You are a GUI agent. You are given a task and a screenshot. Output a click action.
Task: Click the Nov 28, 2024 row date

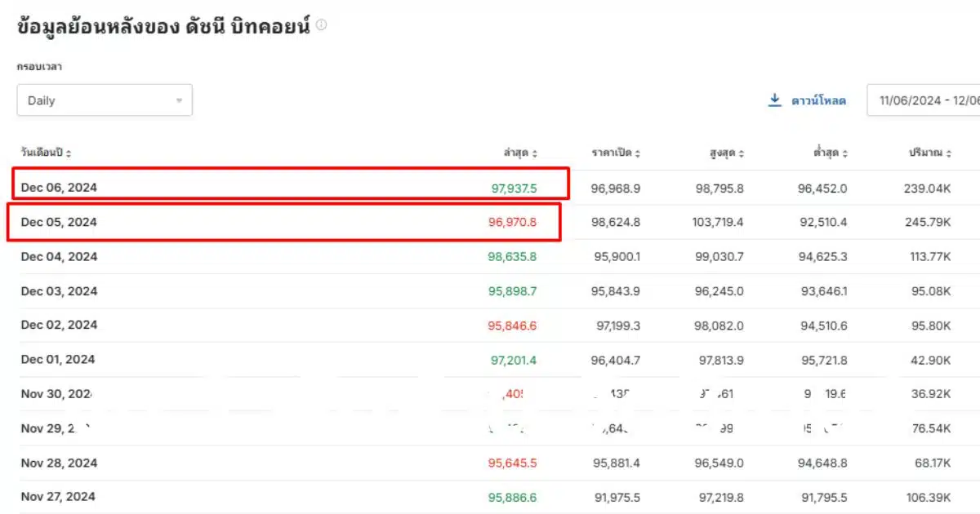[x=59, y=463]
